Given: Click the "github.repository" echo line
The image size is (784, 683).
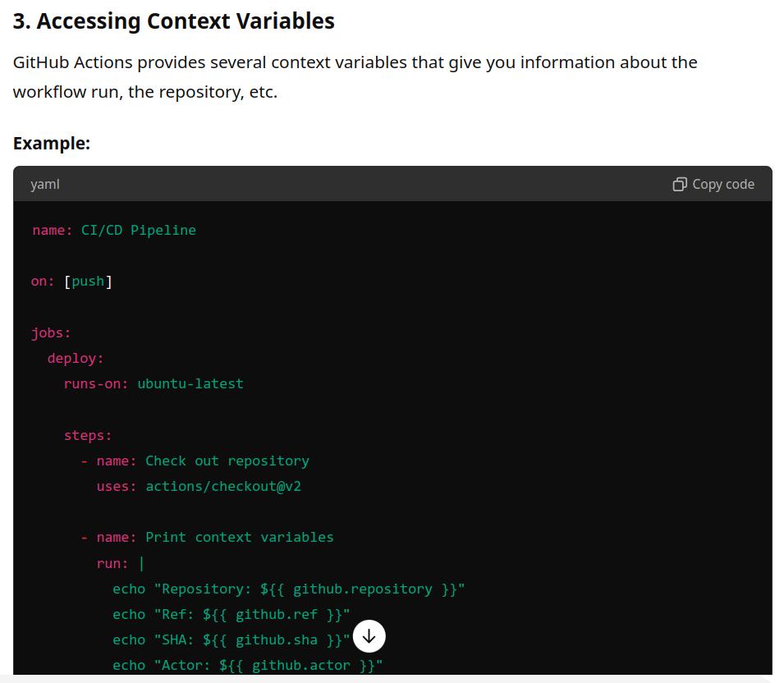Looking at the screenshot, I should pyautogui.click(x=289, y=589).
